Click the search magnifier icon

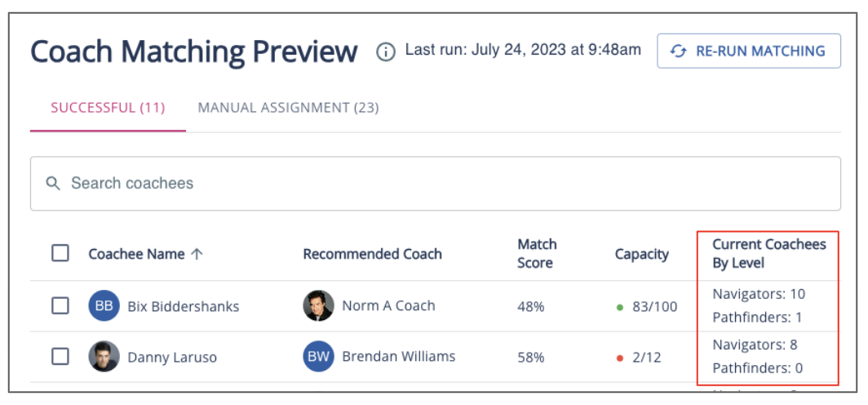point(53,184)
